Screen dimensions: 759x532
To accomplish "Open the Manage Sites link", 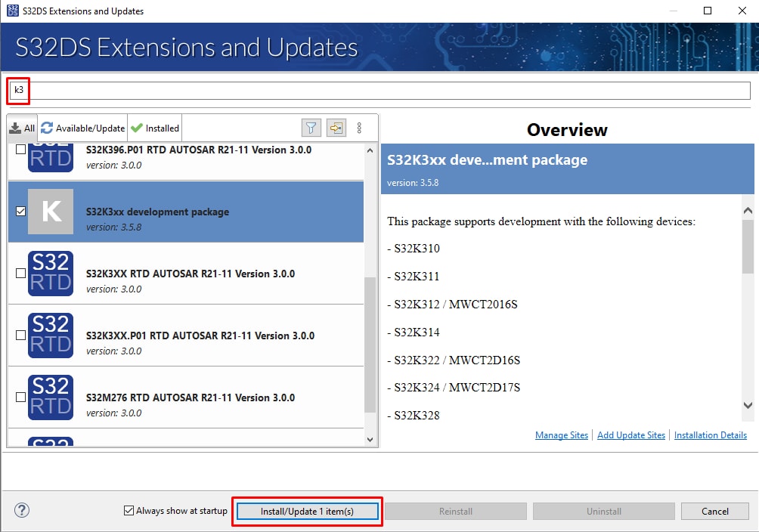I will pos(561,435).
